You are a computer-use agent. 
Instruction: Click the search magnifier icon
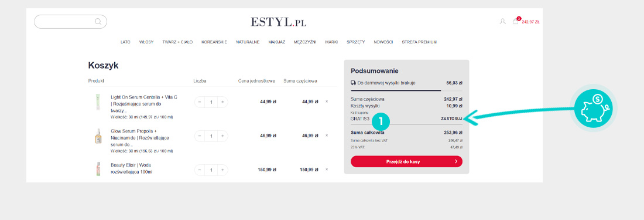98,22
